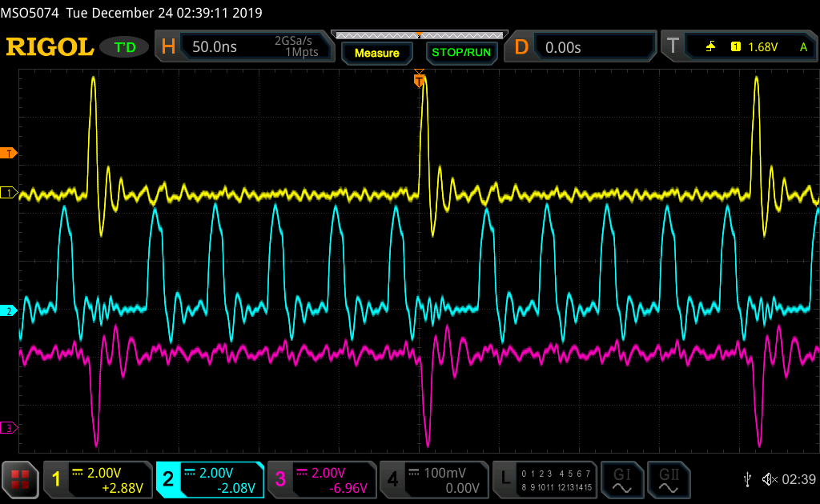Click the clock time 02:39
This screenshot has width=820, height=504.
(x=798, y=479)
